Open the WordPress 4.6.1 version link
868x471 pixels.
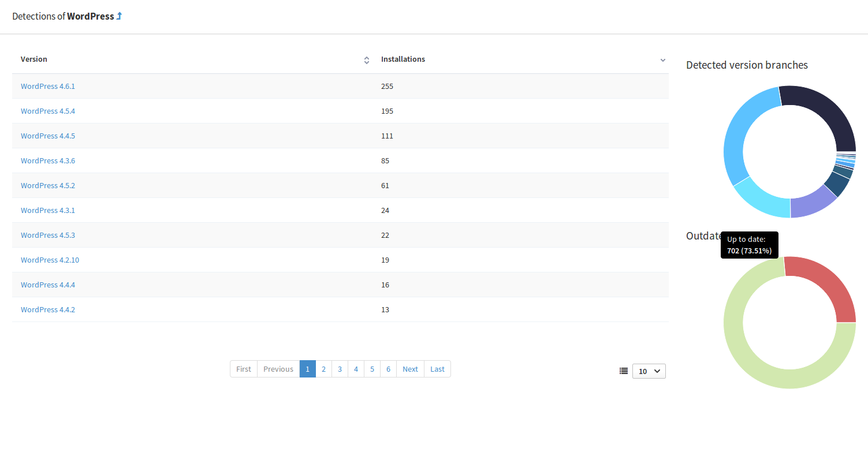pyautogui.click(x=48, y=87)
